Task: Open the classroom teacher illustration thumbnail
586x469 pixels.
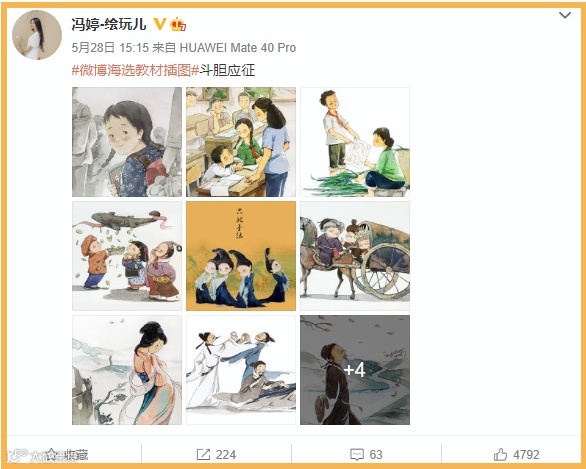Action: tap(241, 142)
